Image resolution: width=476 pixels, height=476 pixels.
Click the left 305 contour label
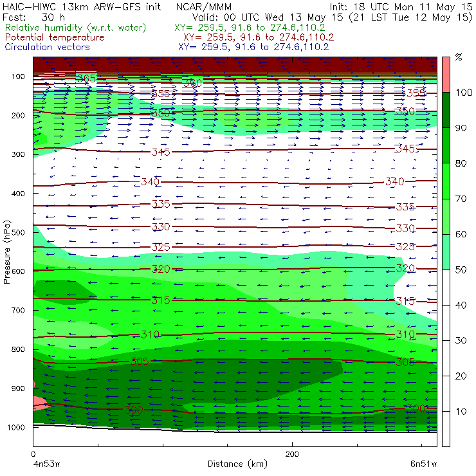coord(140,362)
